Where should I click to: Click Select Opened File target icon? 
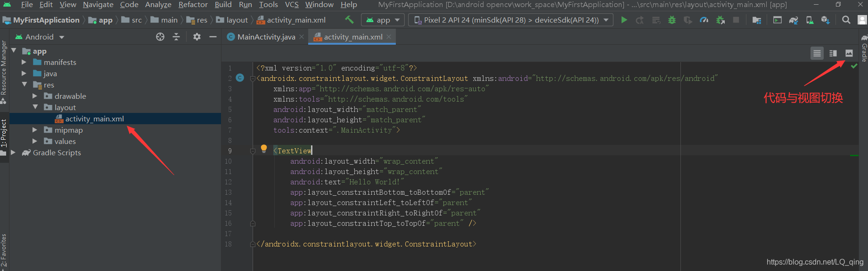pyautogui.click(x=160, y=37)
